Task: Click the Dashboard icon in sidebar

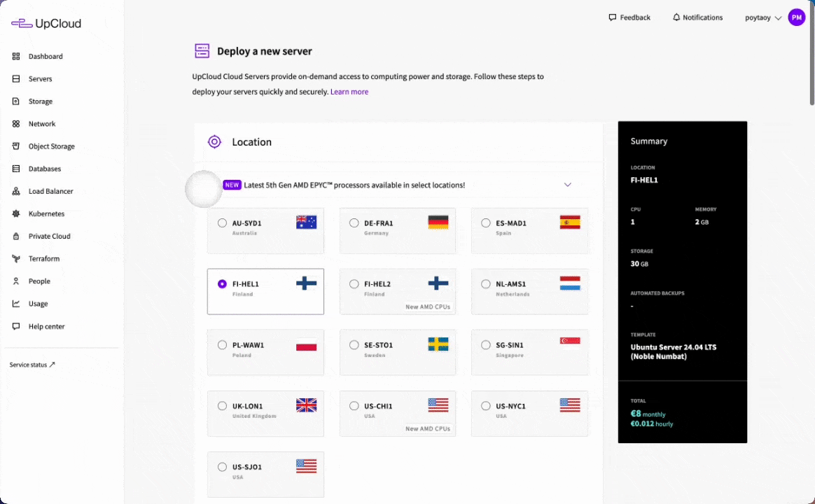Action: [x=16, y=57]
